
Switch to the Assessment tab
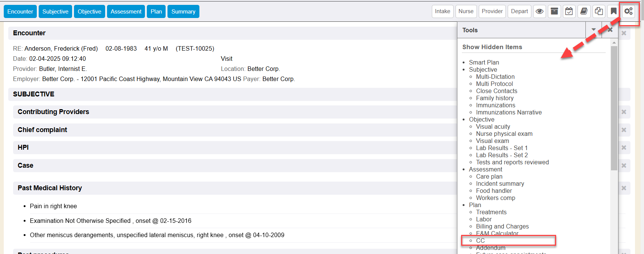[126, 11]
